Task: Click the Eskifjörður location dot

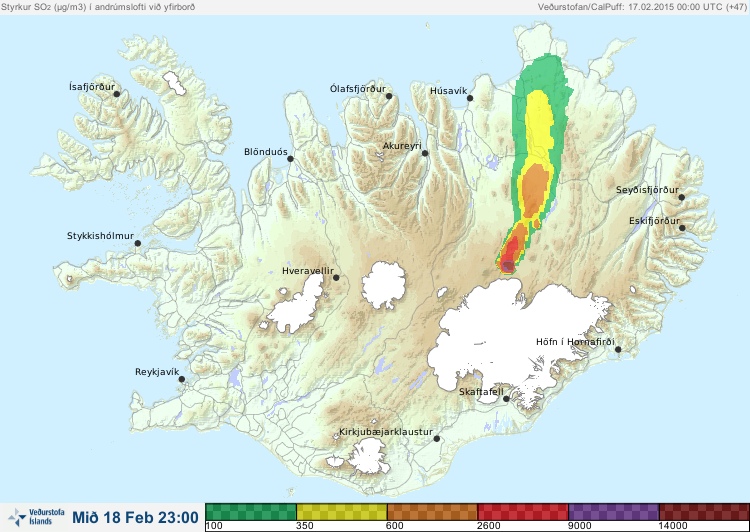Action: (682, 228)
